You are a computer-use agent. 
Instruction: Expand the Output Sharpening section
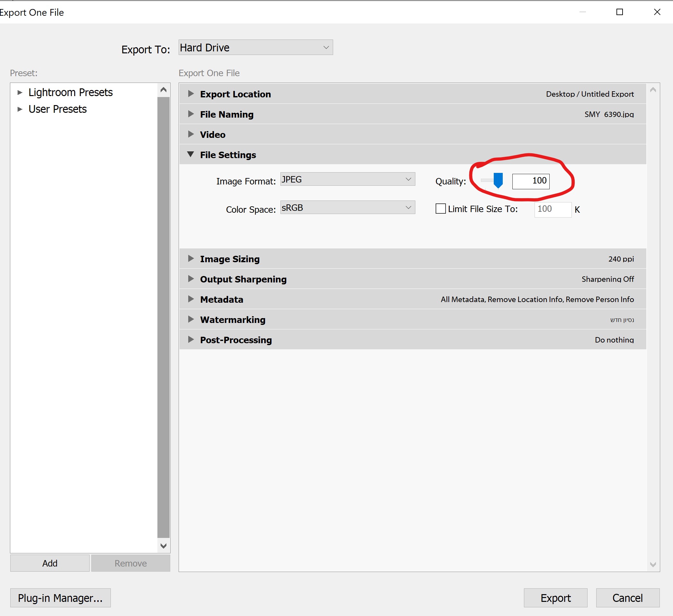pos(190,279)
